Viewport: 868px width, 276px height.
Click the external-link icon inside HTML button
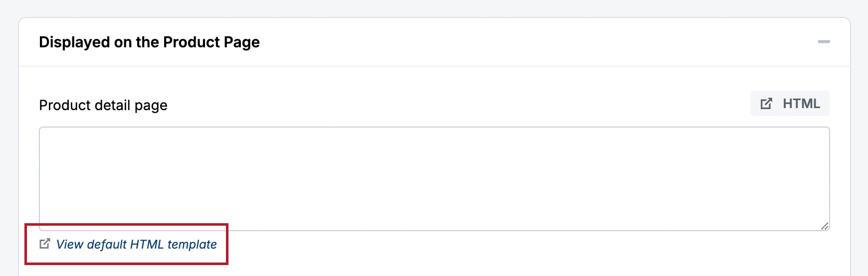coord(766,104)
